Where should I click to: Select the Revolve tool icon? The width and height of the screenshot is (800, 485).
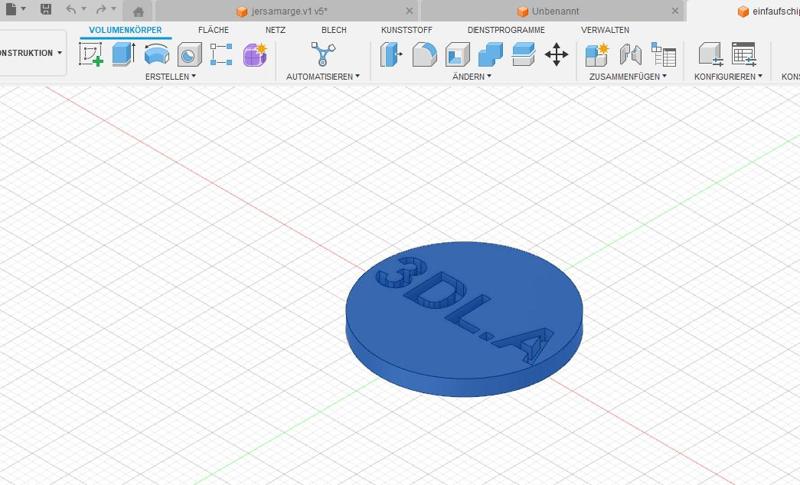(x=157, y=54)
